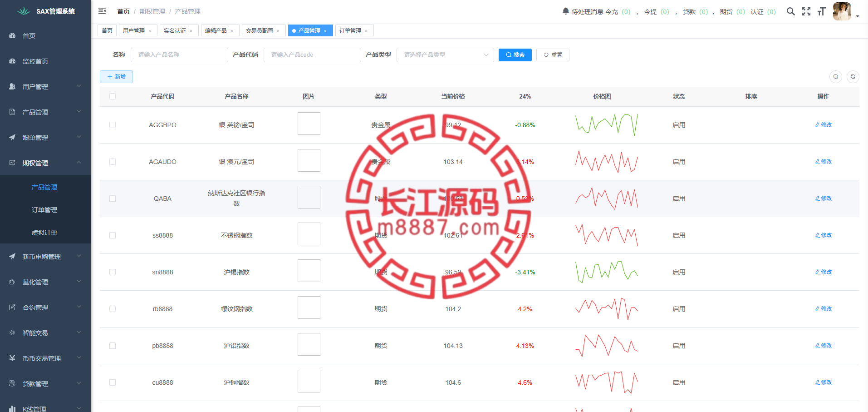868x412 pixels.
Task: Expand the 产品管理 sidebar menu arrow
Action: (x=79, y=111)
